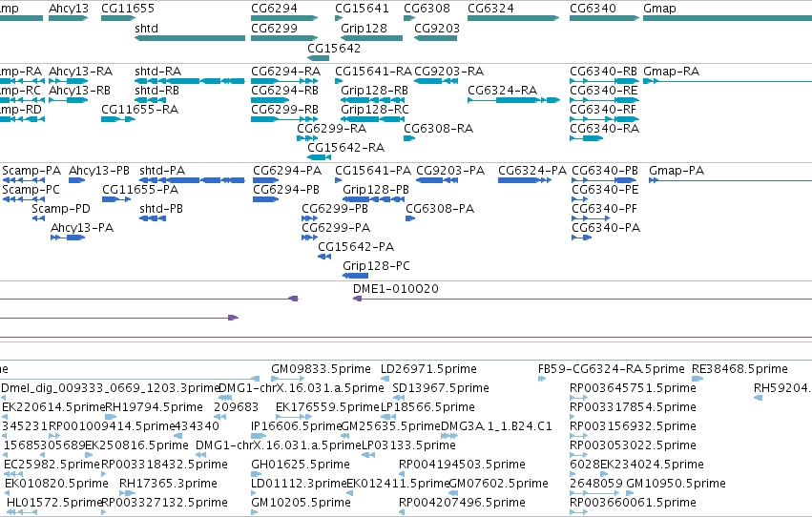This screenshot has width=812, height=517.
Task: Select the CG6299 gene label in top track
Action: [x=274, y=28]
